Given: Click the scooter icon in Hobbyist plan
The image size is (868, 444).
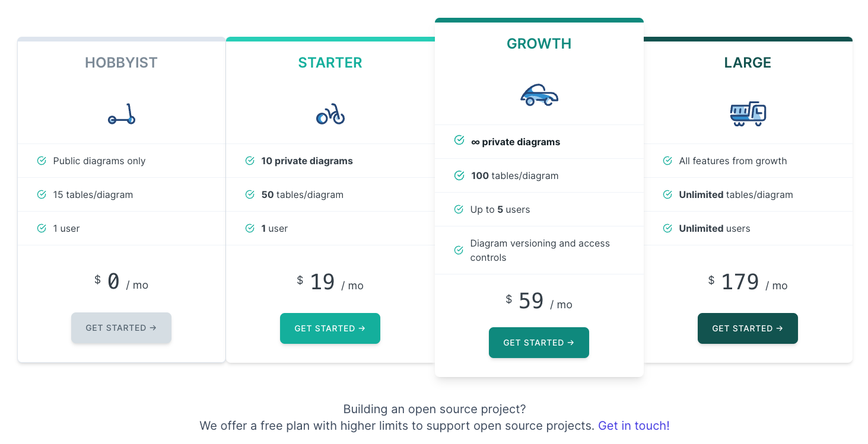Looking at the screenshot, I should 122,114.
